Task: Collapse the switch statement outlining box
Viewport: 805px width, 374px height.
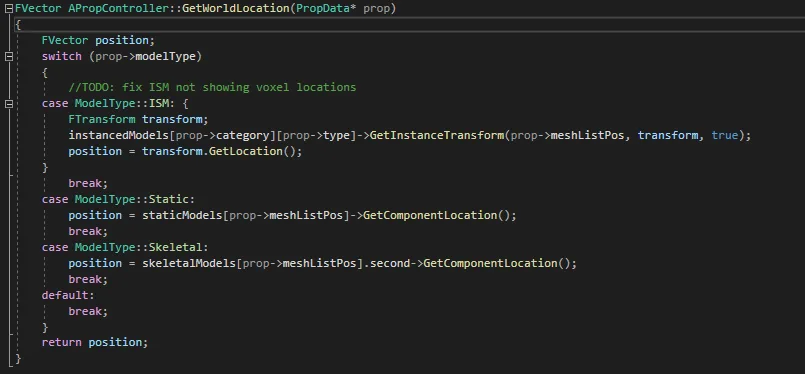Action: 9,57
